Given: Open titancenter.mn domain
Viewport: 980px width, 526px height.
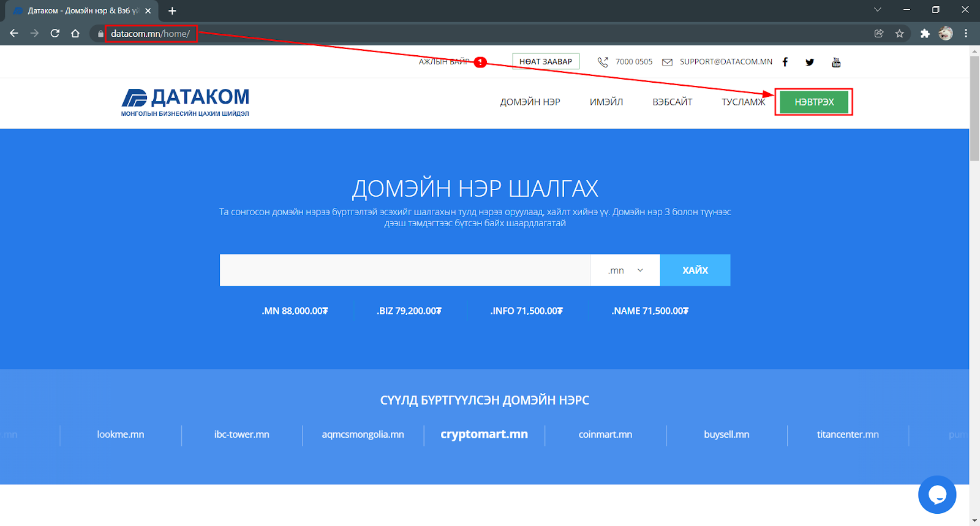Looking at the screenshot, I should [848, 434].
